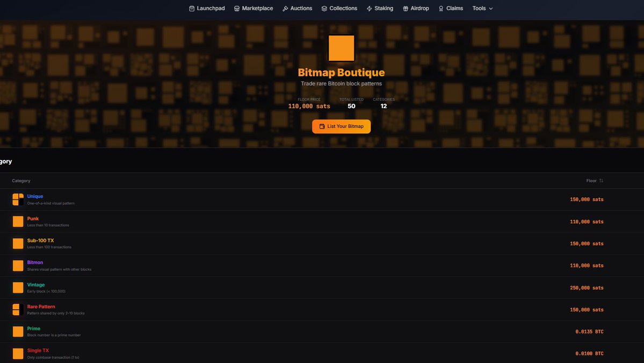Click 'Block number is a prime number' text
Image resolution: width=644 pixels, height=363 pixels.
[x=54, y=335]
